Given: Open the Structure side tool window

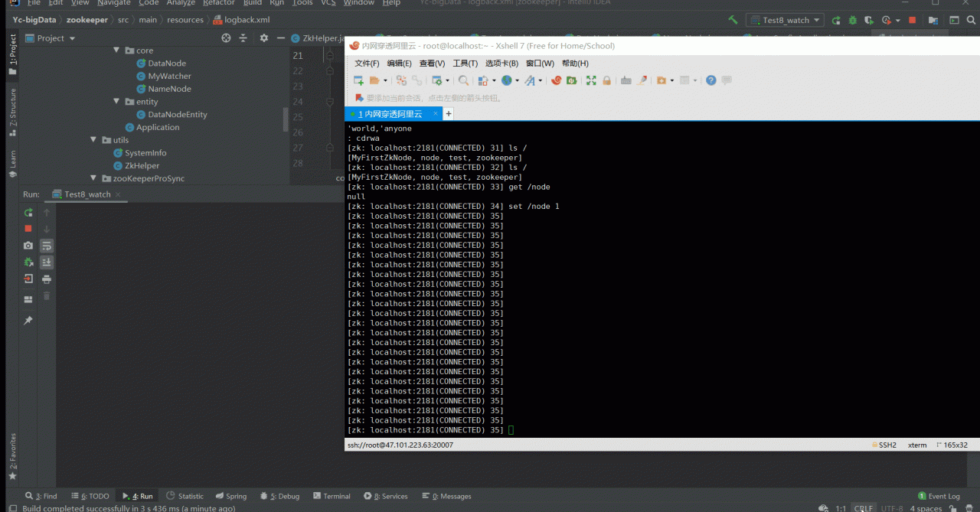Looking at the screenshot, I should coord(12,112).
